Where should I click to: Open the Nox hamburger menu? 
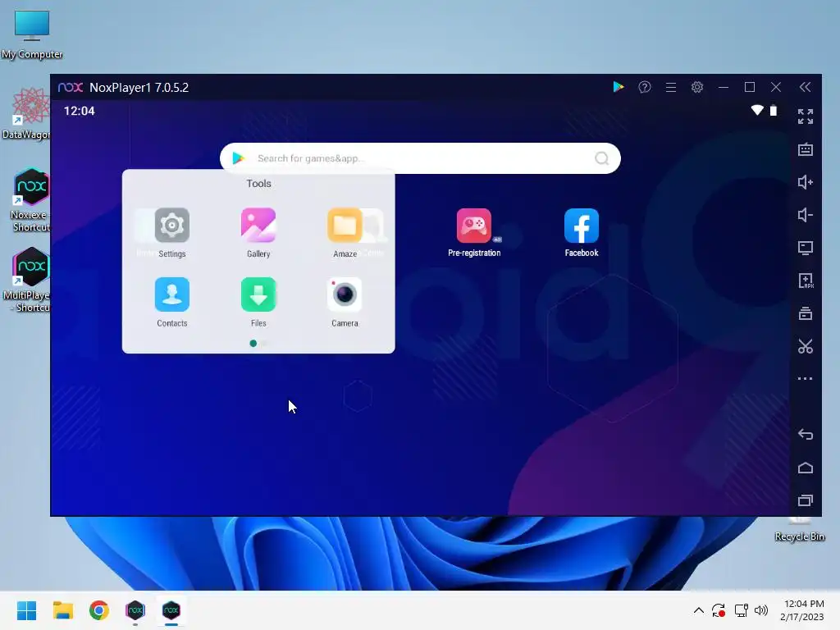[x=671, y=87]
